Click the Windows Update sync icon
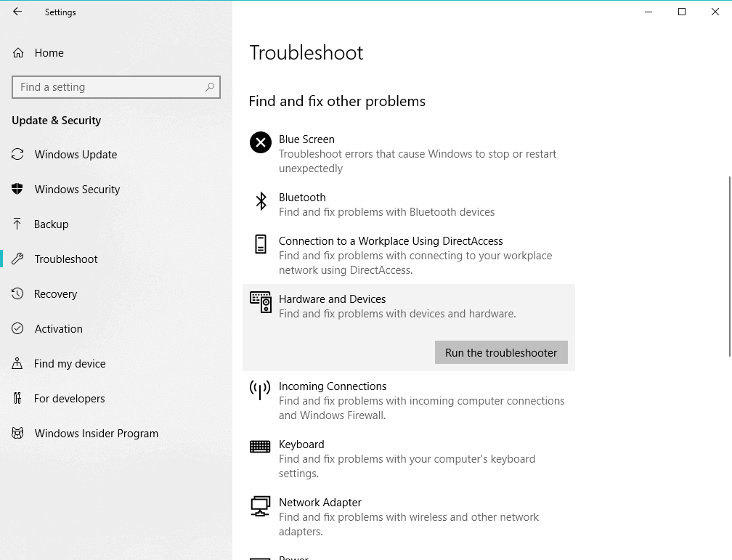 [17, 154]
